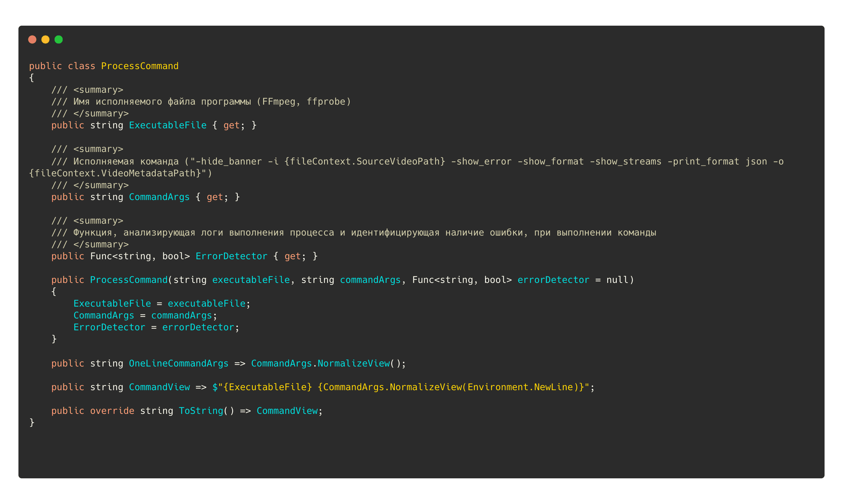Click the ProcessCommand class name

pyautogui.click(x=140, y=66)
